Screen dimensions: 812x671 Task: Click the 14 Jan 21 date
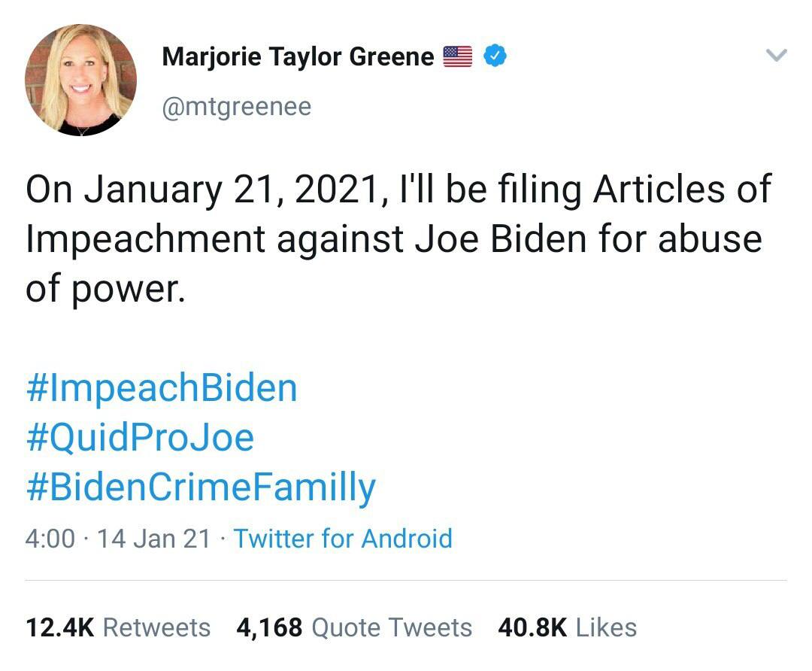pos(154,539)
